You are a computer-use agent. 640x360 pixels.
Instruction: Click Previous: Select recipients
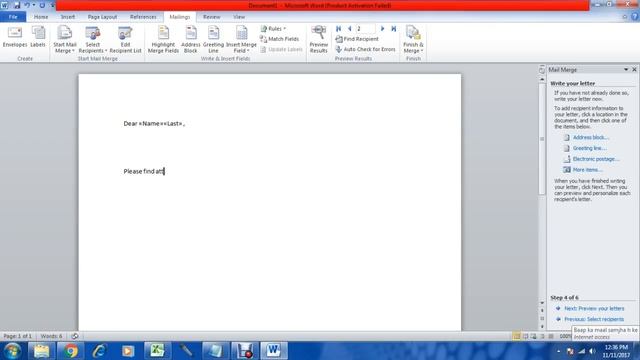click(594, 319)
